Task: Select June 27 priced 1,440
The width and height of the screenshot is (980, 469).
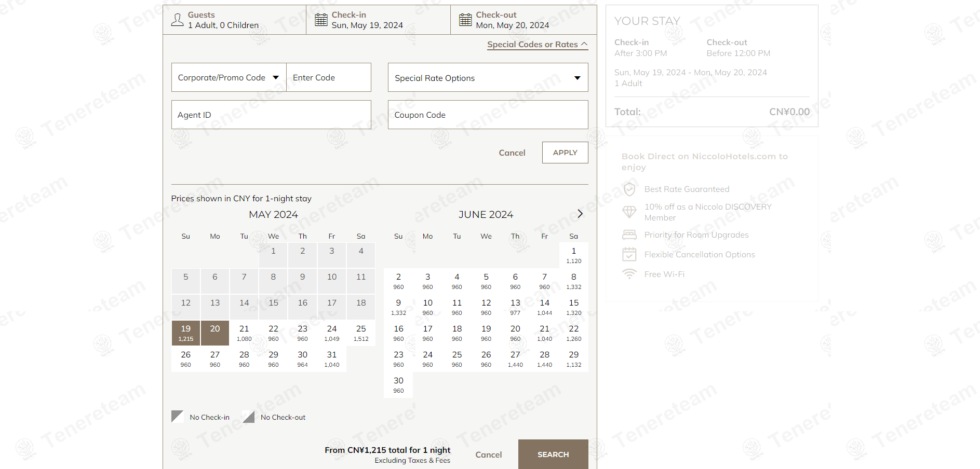Action: (x=515, y=358)
